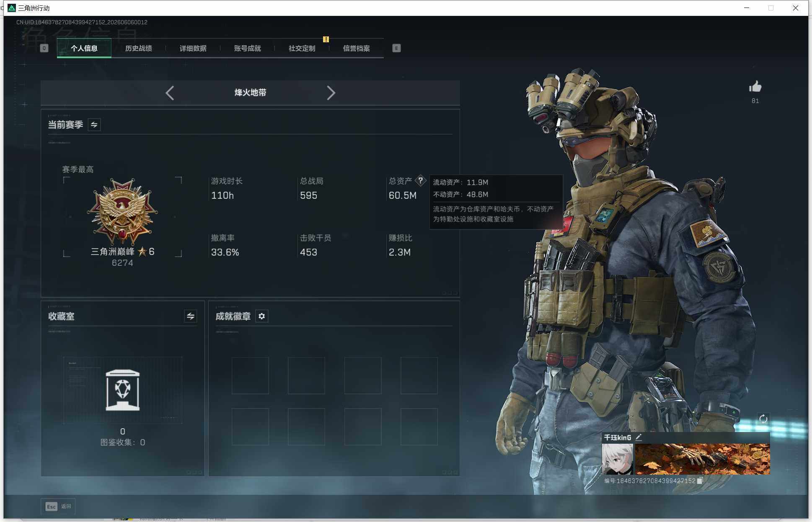The width and height of the screenshot is (812, 522).
Task: Copy the player ID number with copy icon
Action: [x=699, y=481]
